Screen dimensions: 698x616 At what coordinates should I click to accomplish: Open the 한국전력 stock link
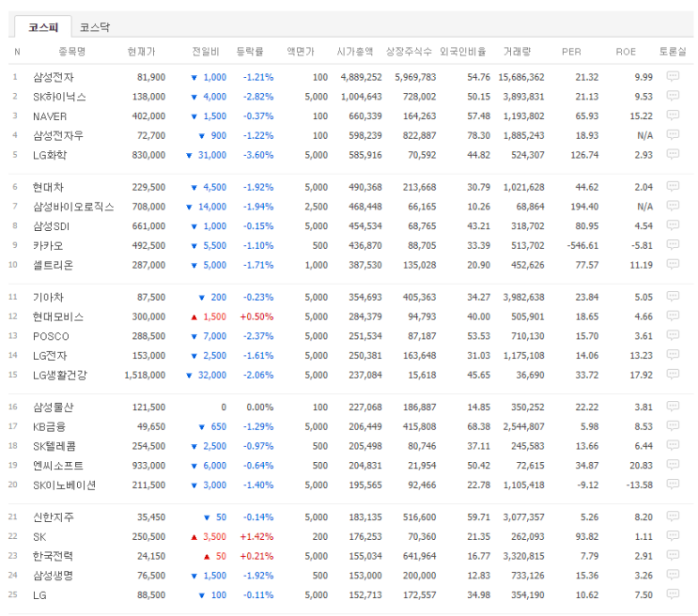coord(53,556)
